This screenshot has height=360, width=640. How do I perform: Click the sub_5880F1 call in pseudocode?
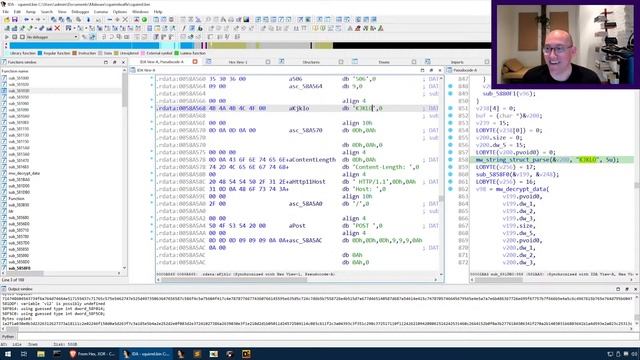(499, 93)
